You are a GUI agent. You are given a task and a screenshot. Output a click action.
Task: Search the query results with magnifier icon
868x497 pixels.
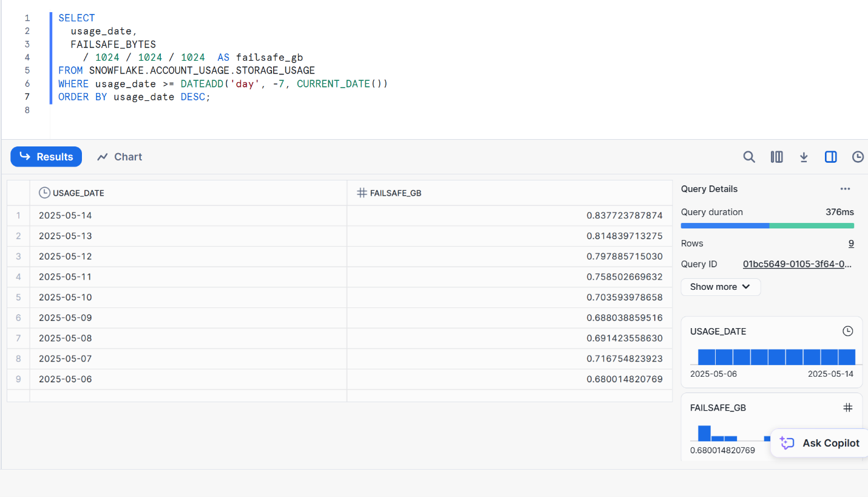click(x=749, y=157)
